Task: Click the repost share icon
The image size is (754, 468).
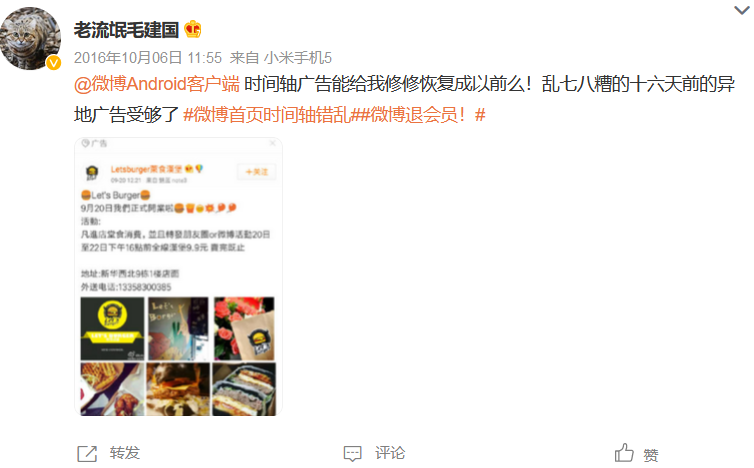Action: click(x=87, y=454)
